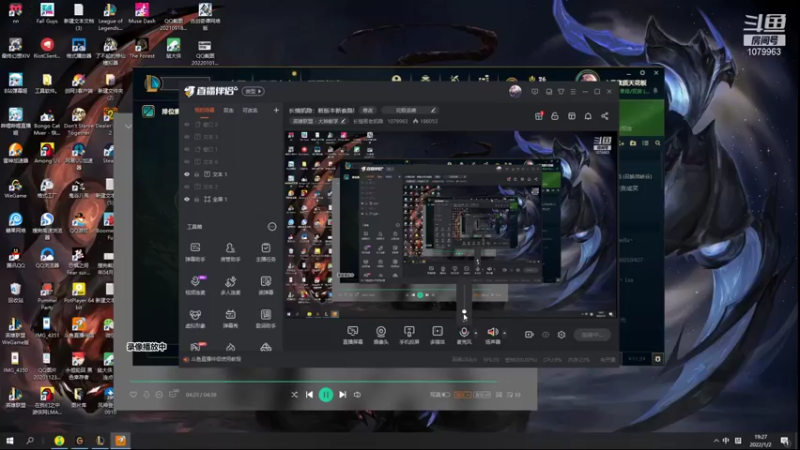The height and width of the screenshot is (450, 800).
Task: Open Windows Start menu
Action: 10,440
